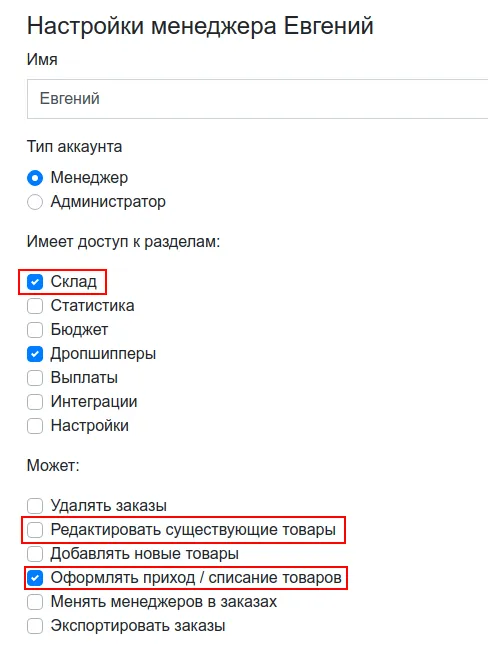Screen dimensions: 488x648
Task: Uncheck Оформлять приход / списание товаров
Action: (35, 578)
